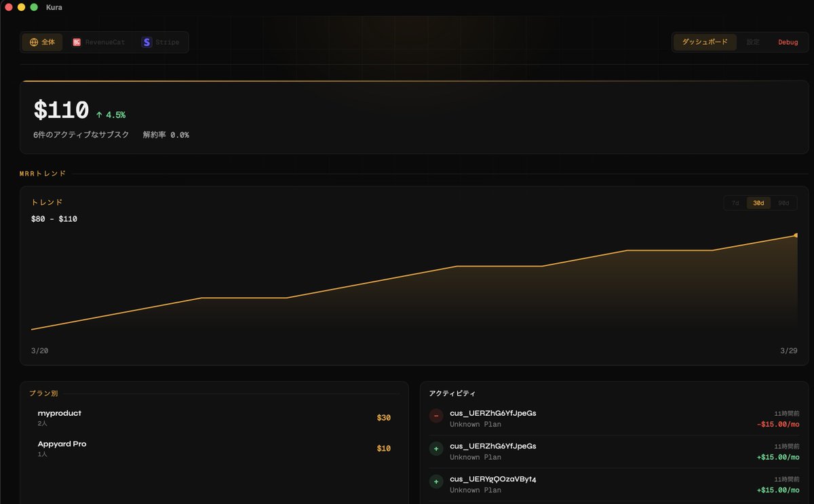The height and width of the screenshot is (504, 814).
Task: Click the $10 plan amount
Action: click(384, 448)
